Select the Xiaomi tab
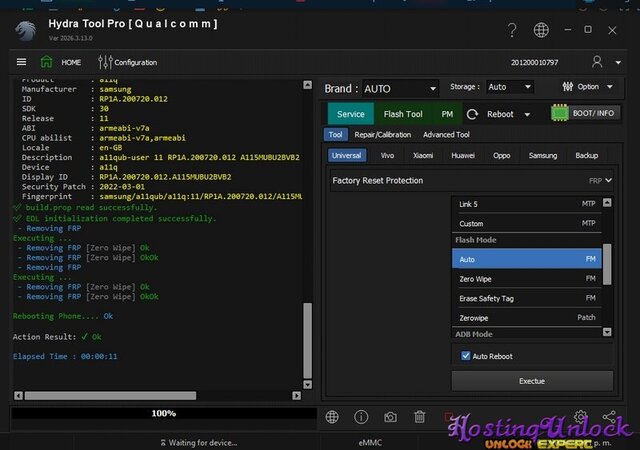Image resolution: width=640 pixels, height=450 pixels. pos(423,156)
